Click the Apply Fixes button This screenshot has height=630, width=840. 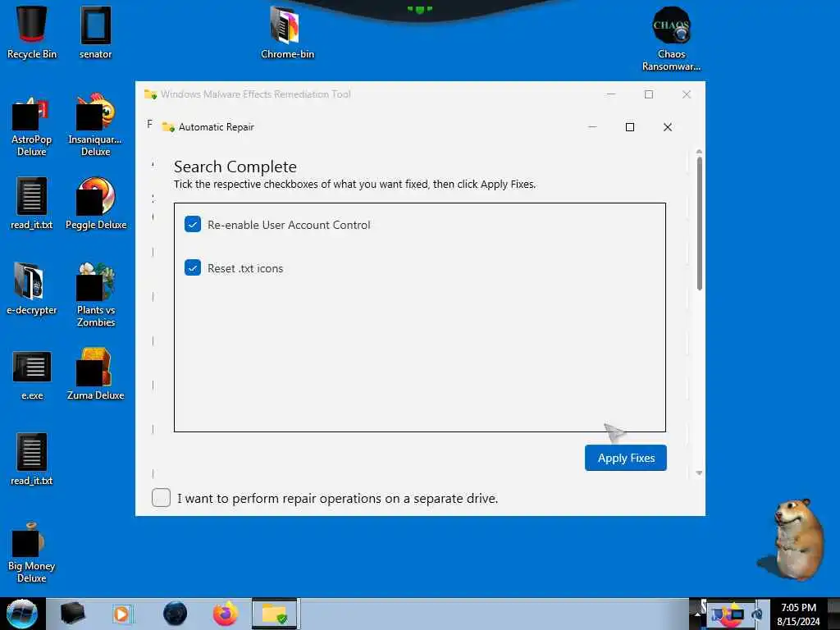coord(626,458)
